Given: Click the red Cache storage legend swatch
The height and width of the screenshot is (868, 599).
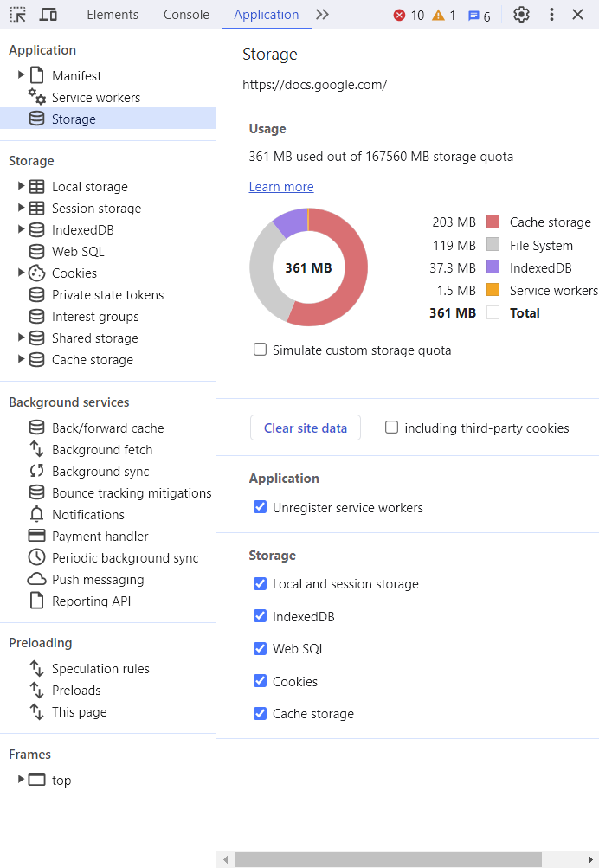Looking at the screenshot, I should pos(493,222).
